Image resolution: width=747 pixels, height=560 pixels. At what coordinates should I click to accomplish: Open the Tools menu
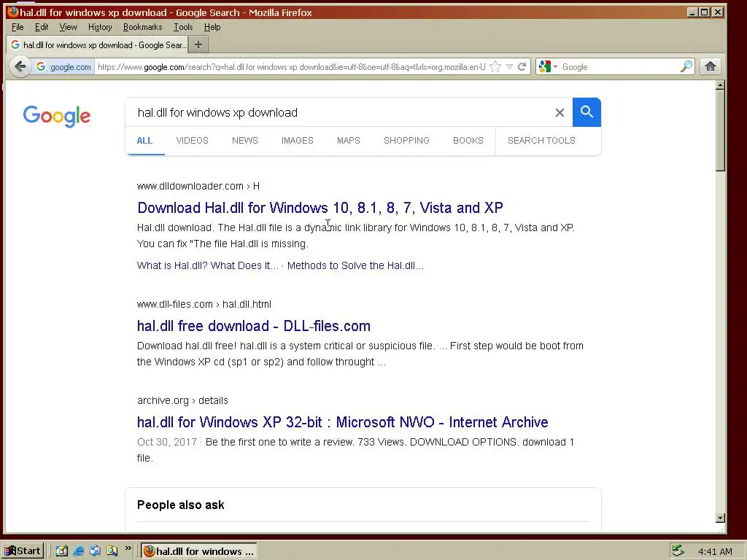click(x=183, y=27)
